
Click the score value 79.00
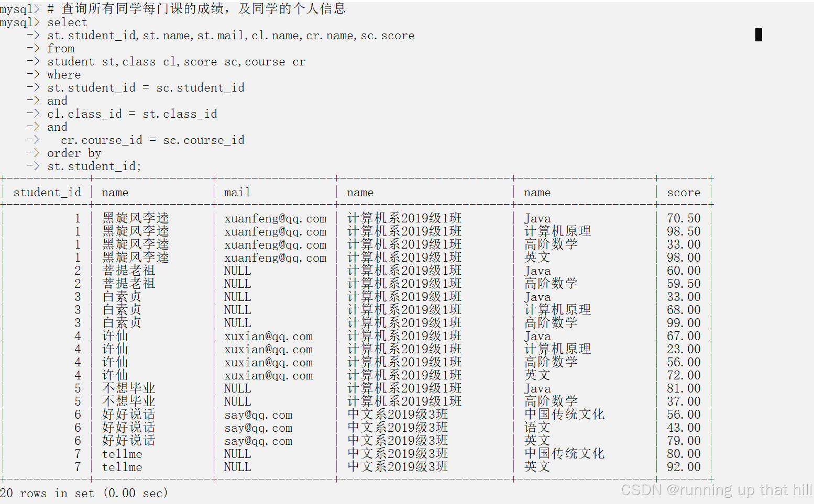point(684,441)
